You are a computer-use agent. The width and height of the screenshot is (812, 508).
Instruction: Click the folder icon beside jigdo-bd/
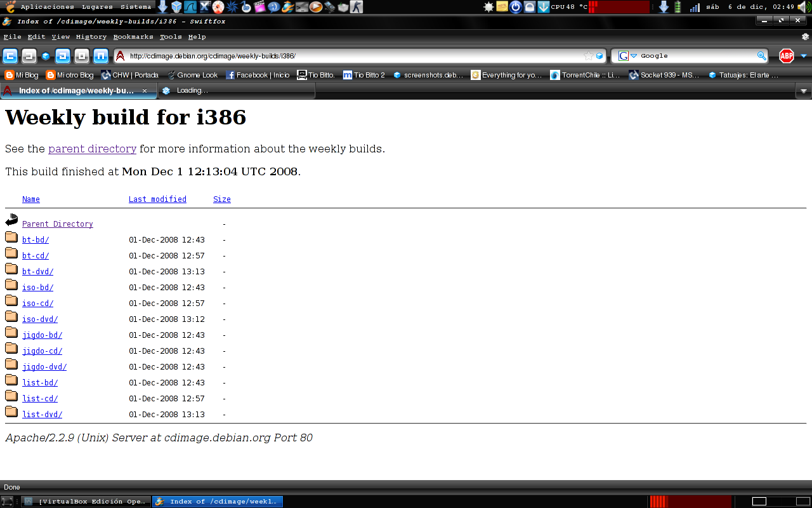tap(11, 332)
